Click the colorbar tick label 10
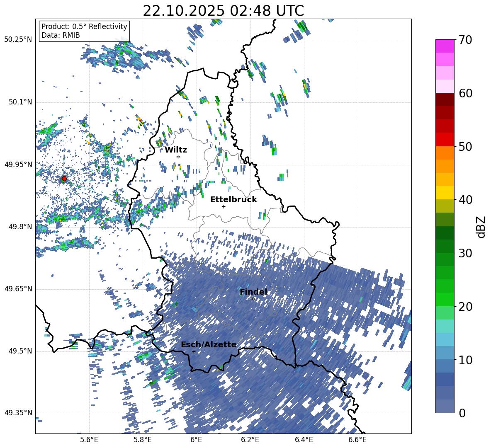This screenshot has height=448, width=491. (465, 360)
